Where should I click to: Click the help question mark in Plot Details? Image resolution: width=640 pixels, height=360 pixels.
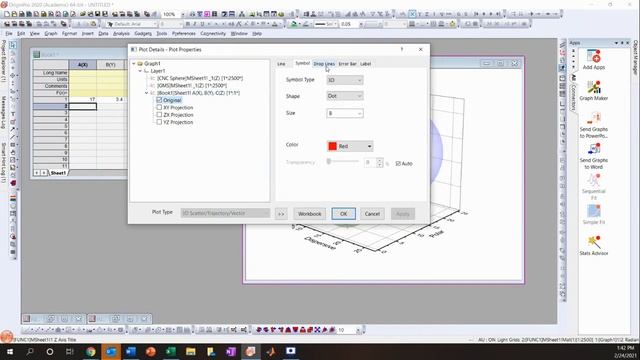click(x=402, y=49)
